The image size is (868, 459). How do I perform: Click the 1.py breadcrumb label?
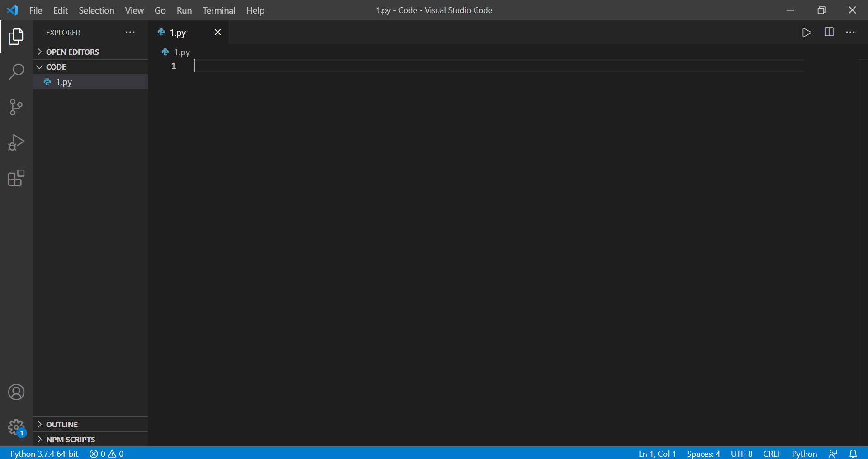pyautogui.click(x=182, y=52)
